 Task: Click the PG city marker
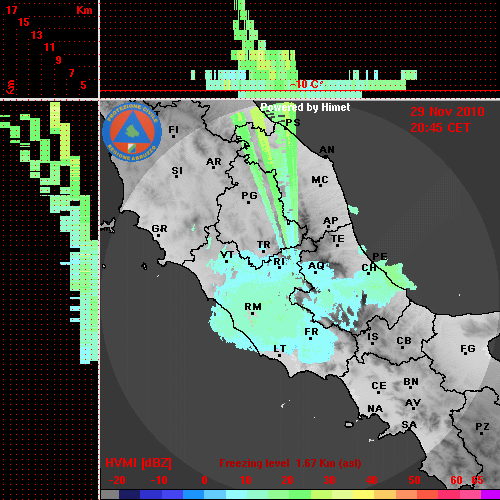pos(248,202)
